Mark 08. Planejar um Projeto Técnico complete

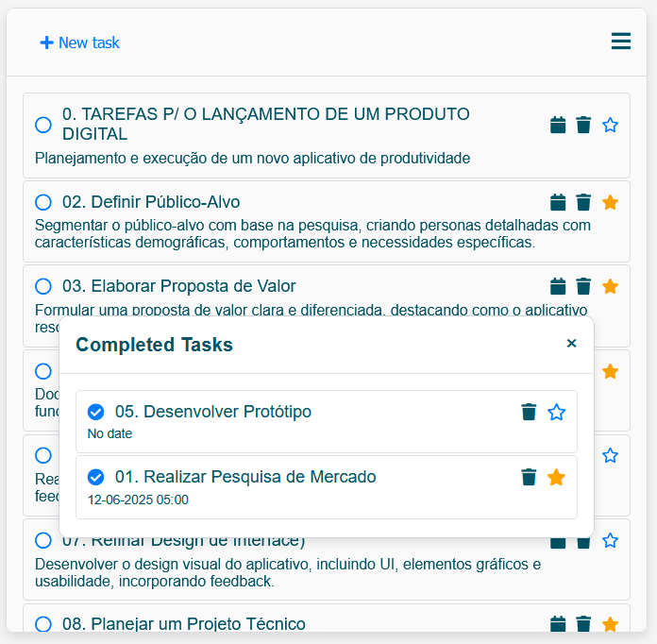[x=43, y=624]
